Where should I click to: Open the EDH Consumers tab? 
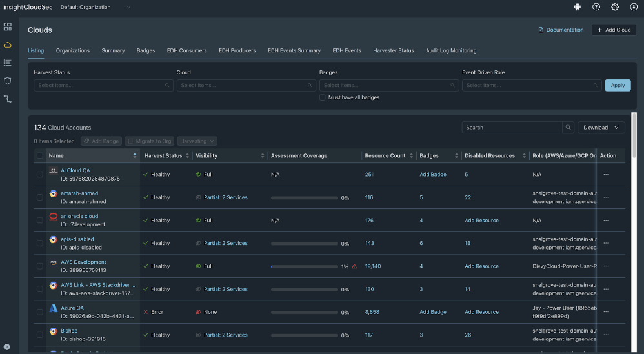click(187, 50)
